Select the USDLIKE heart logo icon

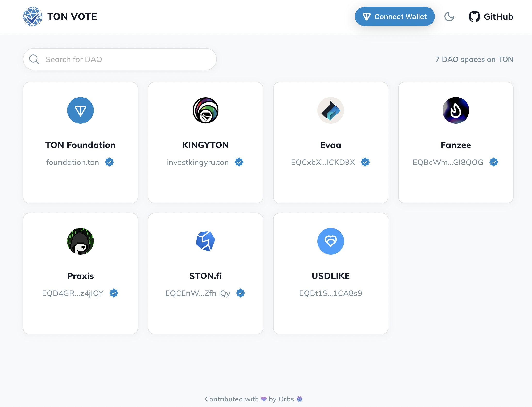tap(330, 241)
